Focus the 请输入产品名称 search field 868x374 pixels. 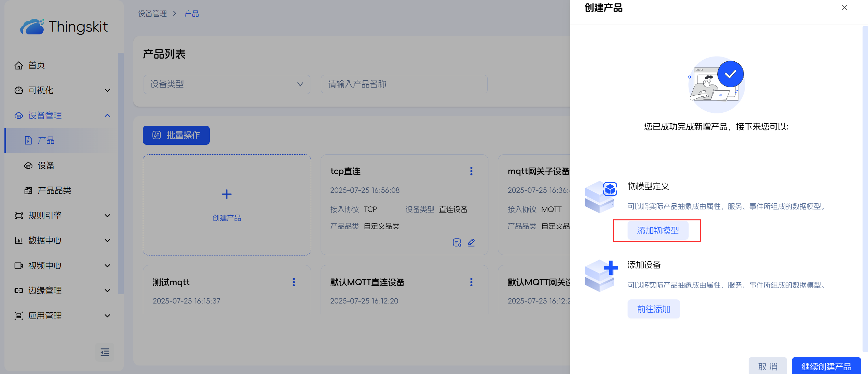point(404,84)
